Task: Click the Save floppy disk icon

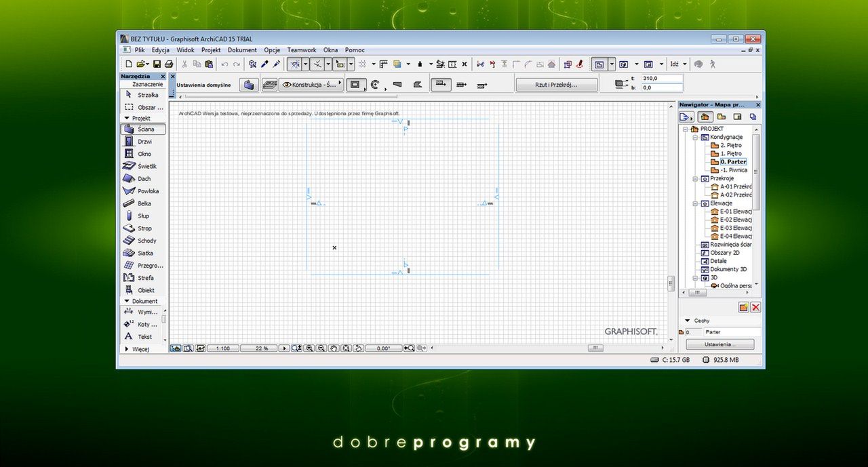Action: [x=157, y=64]
